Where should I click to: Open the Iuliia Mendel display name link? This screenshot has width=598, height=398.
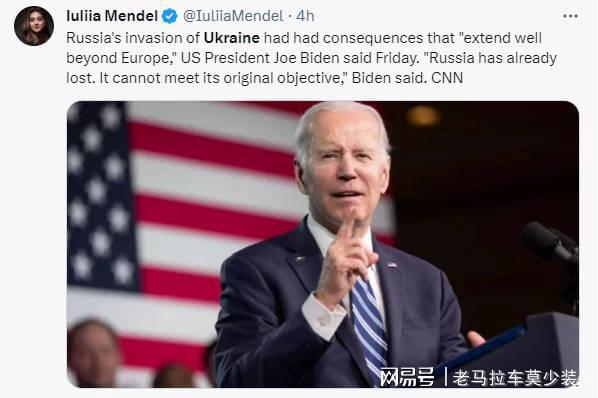(x=112, y=16)
